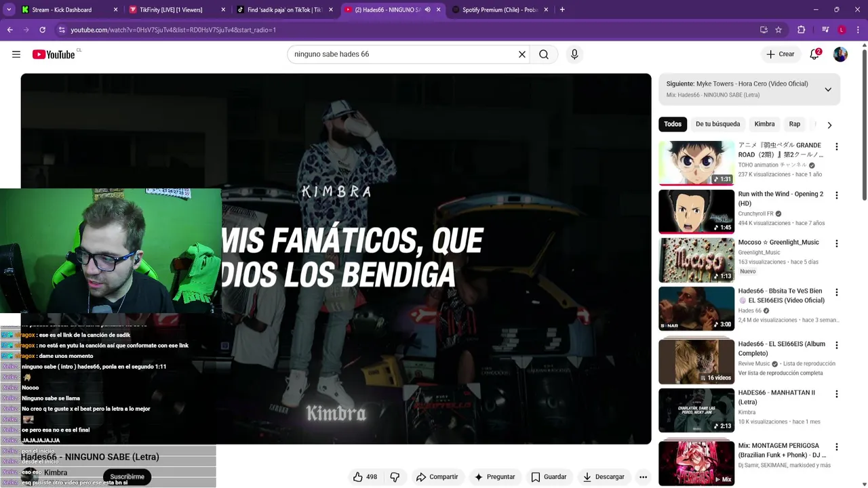Open the notifications bell

click(x=814, y=54)
